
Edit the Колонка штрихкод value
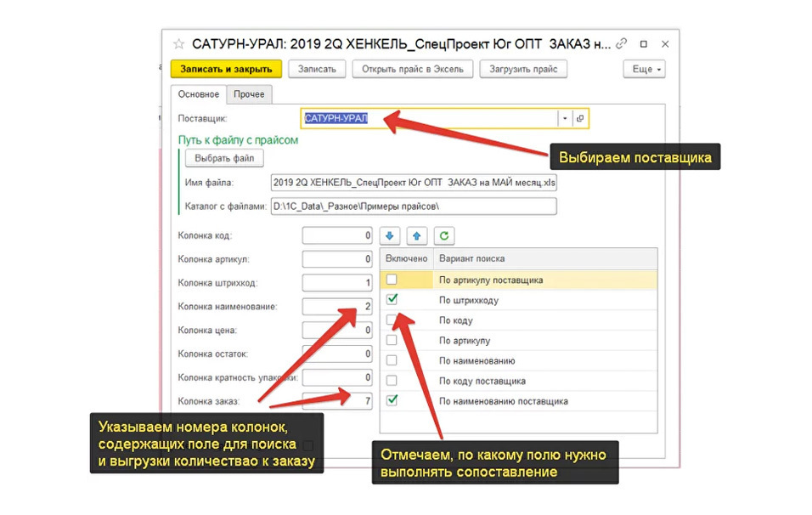click(x=337, y=283)
